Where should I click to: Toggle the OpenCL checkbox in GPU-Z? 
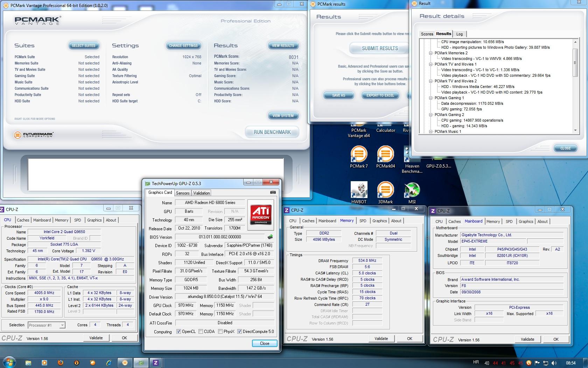[178, 332]
